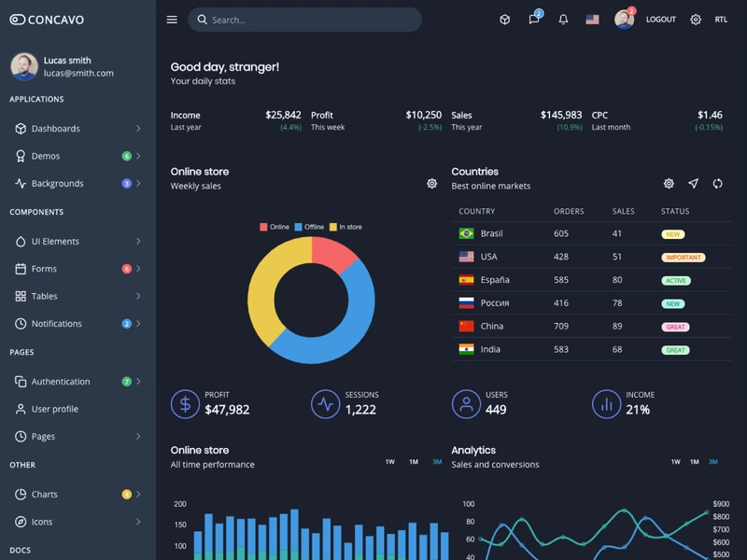Click the US flag language icon
This screenshot has height=560, width=747.
click(592, 20)
